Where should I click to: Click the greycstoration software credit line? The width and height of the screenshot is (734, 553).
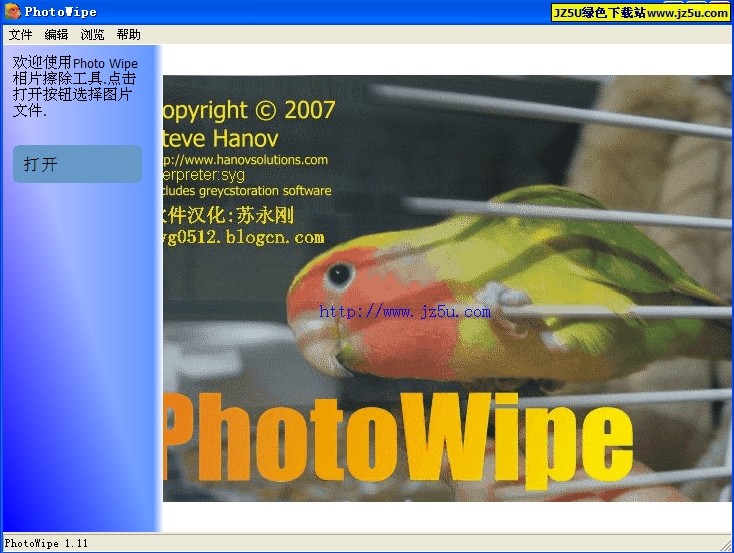[x=247, y=191]
